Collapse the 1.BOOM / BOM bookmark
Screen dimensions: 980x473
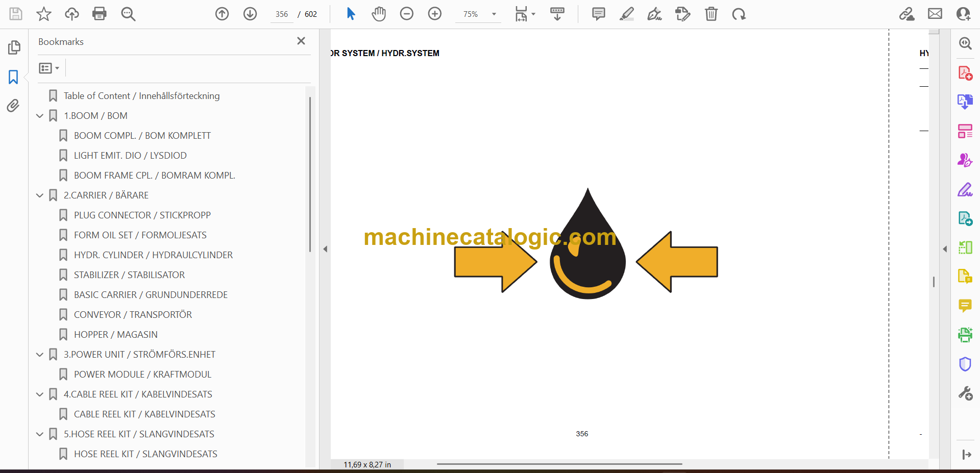point(40,116)
